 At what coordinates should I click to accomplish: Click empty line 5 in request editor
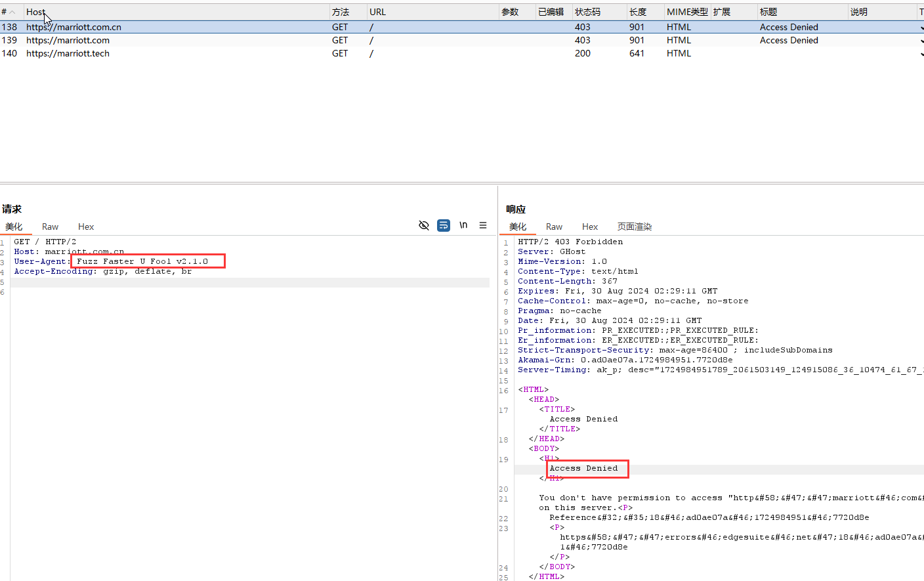(x=249, y=282)
